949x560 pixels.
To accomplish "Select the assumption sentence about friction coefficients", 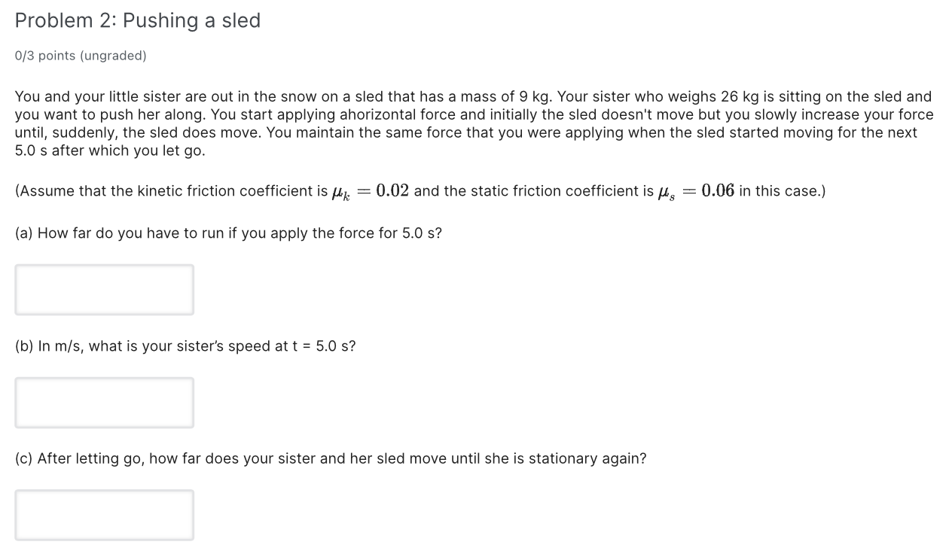I will [x=420, y=190].
